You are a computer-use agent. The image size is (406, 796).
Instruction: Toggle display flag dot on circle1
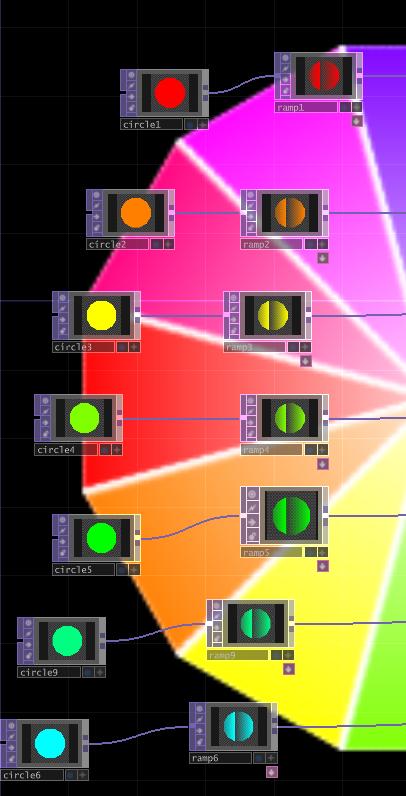tap(190, 124)
